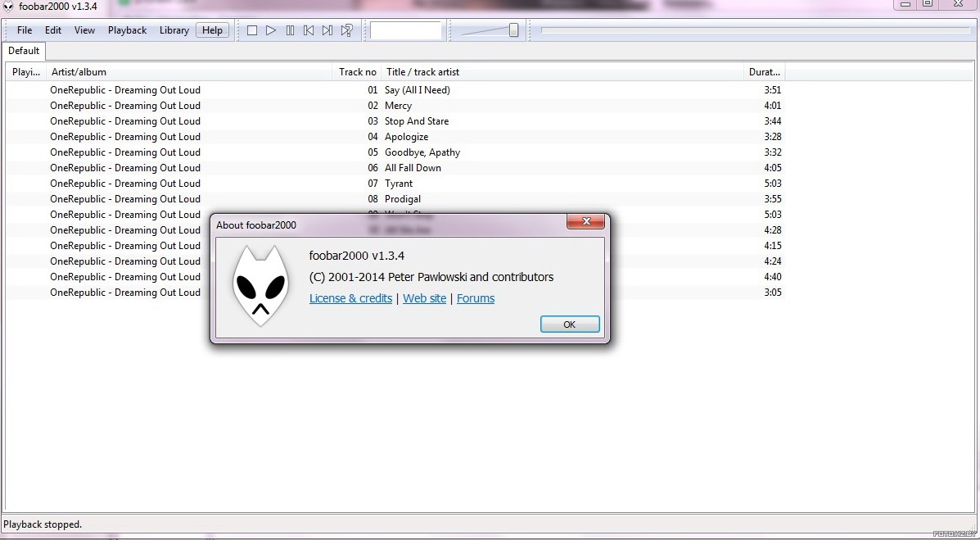
Task: Select the track All Fall Down
Action: tap(413, 168)
